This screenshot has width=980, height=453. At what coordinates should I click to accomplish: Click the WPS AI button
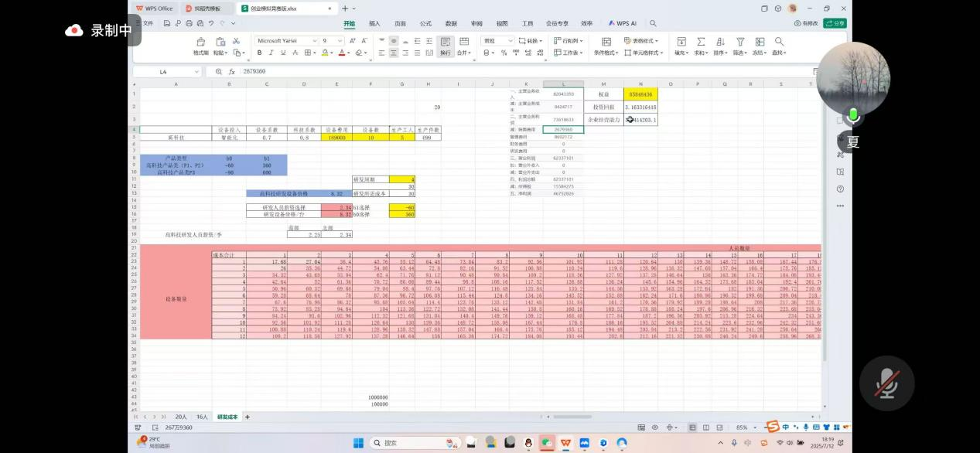623,23
